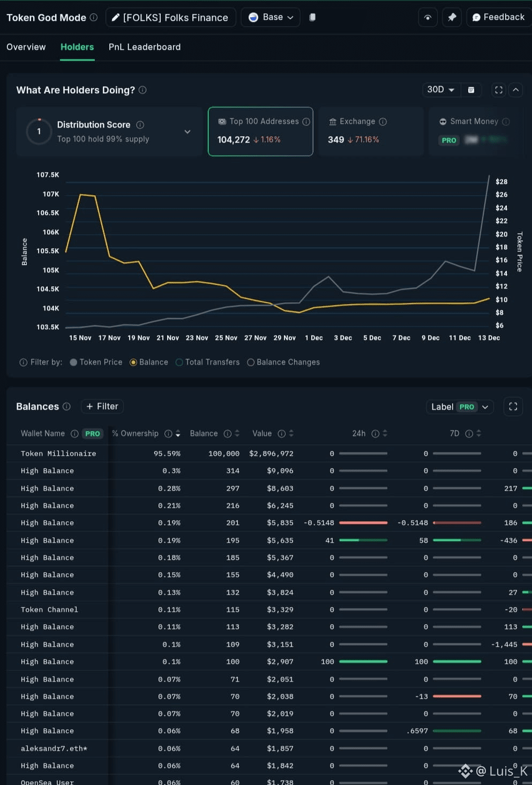Screen dimensions: 532x785
Task: Click the 24h change bar showing 41
Action: 363,540
